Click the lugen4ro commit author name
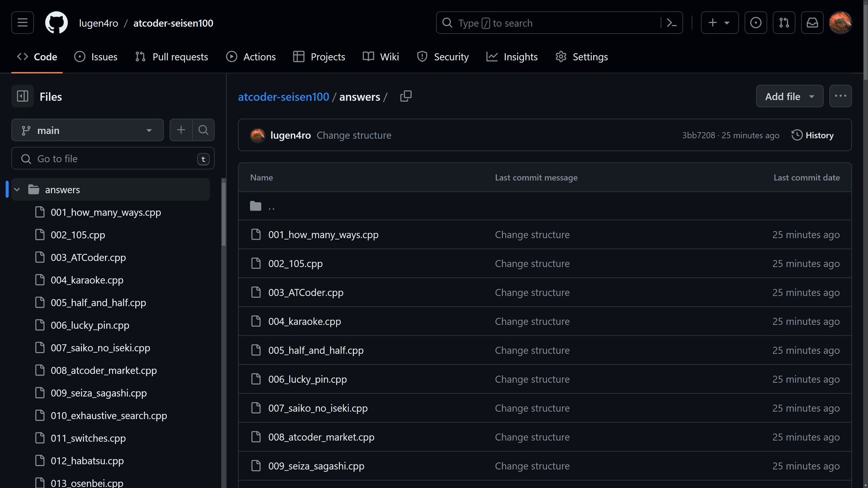Screen dimensions: 868x488 point(291,135)
